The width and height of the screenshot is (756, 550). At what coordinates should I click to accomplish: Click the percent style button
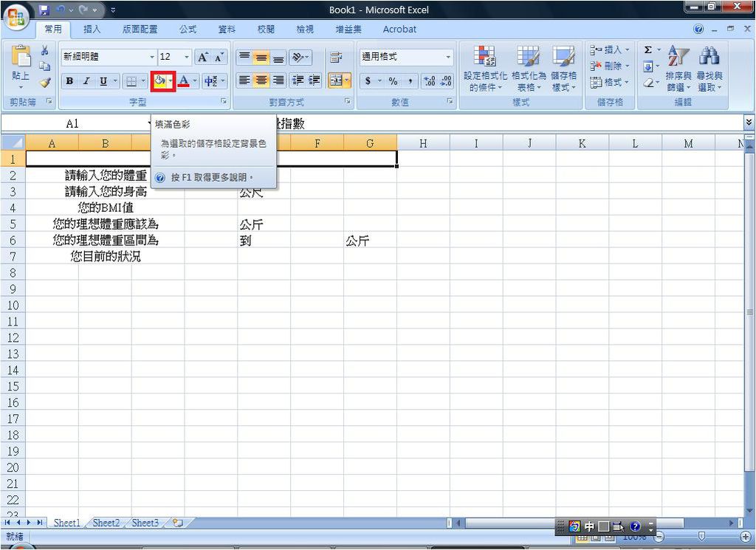[x=394, y=81]
